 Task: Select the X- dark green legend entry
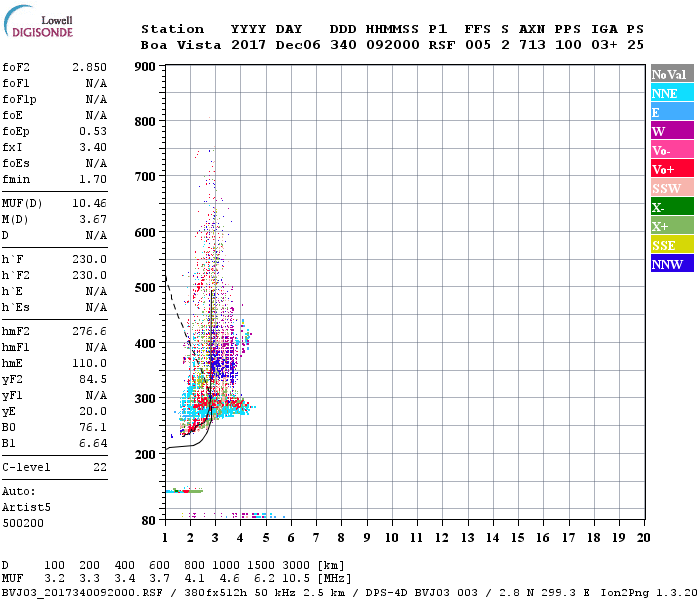tap(672, 207)
